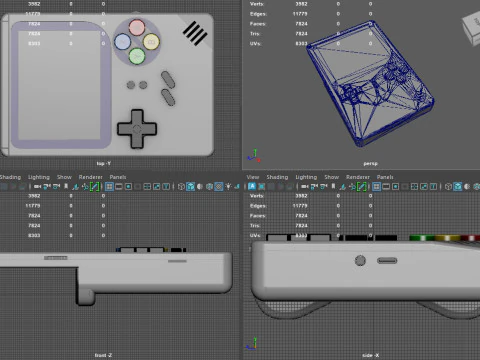Click Image Plane icon in front -Z panel

76,187
